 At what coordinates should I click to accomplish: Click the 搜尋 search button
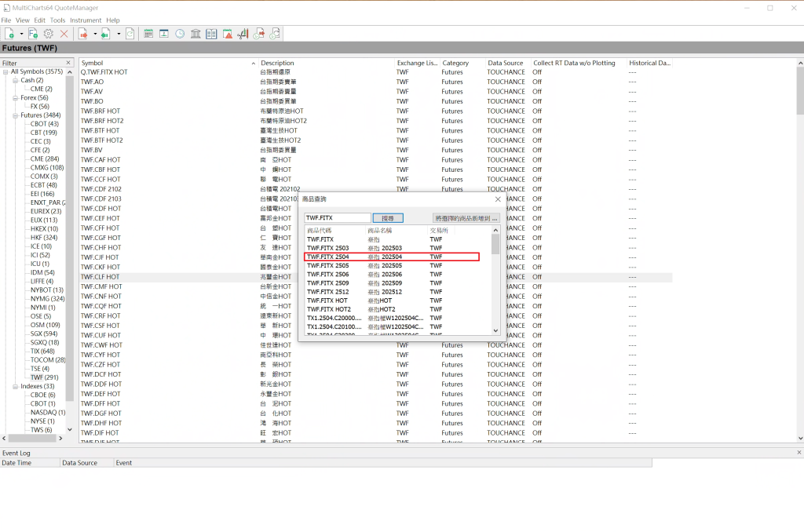(388, 218)
